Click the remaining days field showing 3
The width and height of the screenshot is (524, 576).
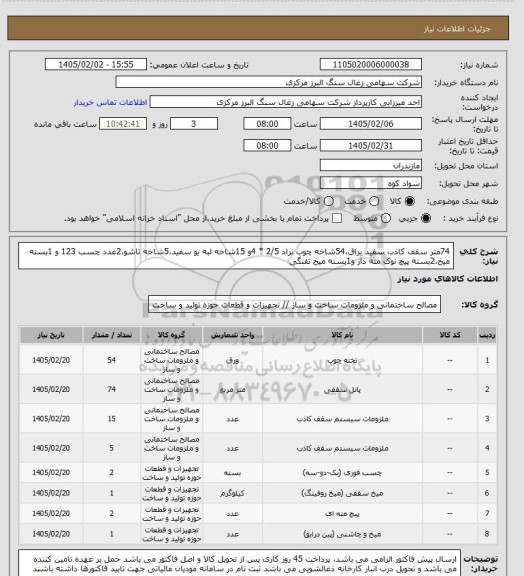click(x=194, y=124)
